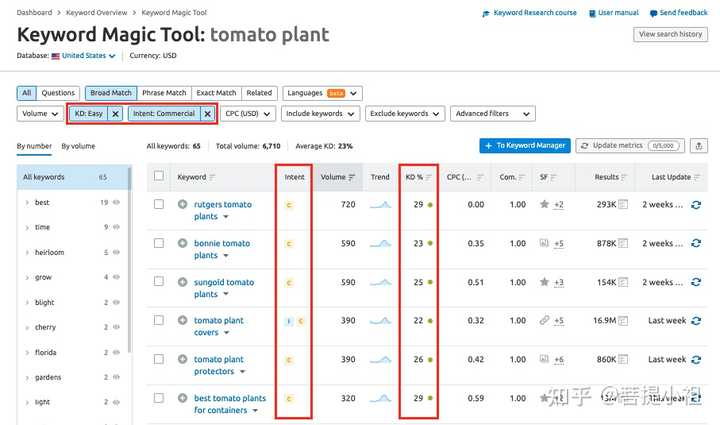Check the bonnie tomato plants row
720x425 pixels.
pyautogui.click(x=159, y=243)
